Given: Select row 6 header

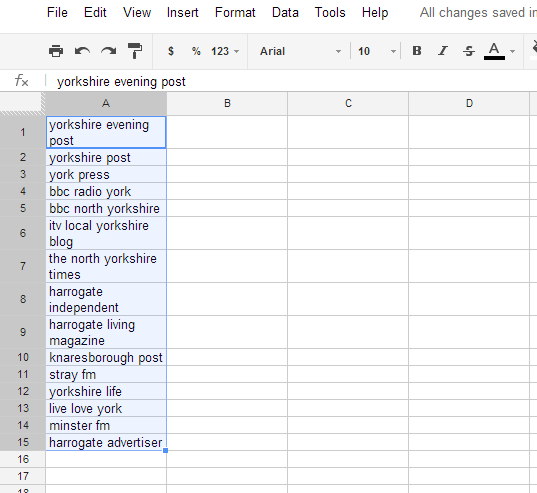Looking at the screenshot, I should coord(23,233).
